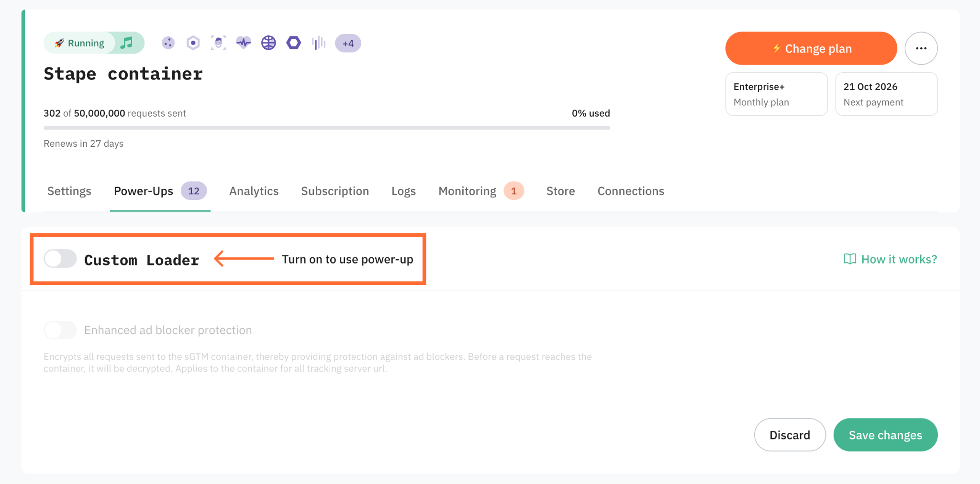Click the green music note icon
Viewport: 980px width, 484px height.
126,43
